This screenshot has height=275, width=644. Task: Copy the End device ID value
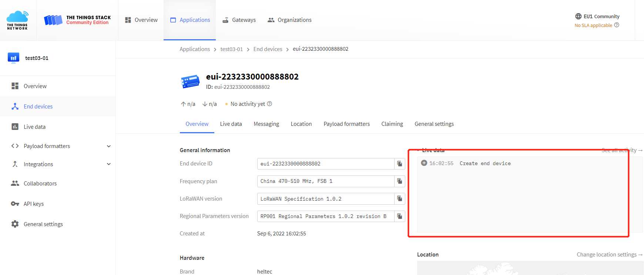coord(399,164)
